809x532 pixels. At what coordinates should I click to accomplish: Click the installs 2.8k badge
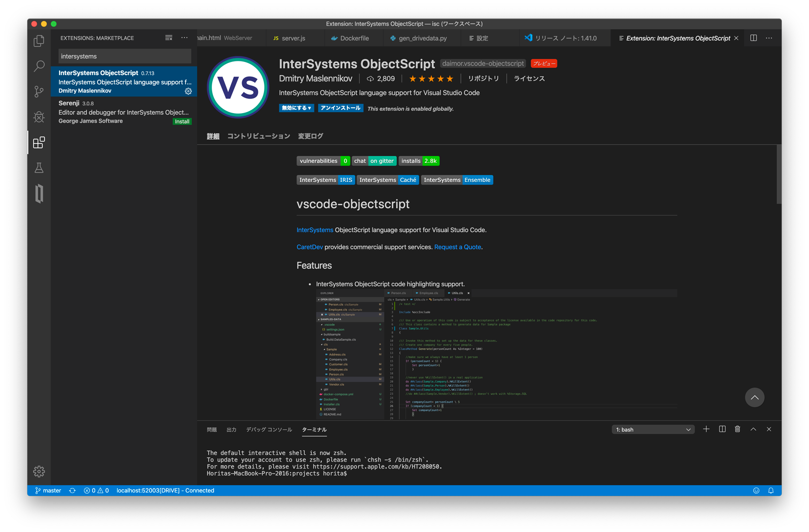tap(419, 161)
